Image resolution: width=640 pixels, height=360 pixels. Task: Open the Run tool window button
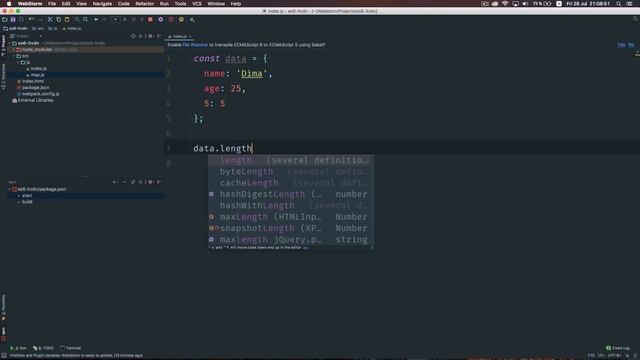(19, 348)
